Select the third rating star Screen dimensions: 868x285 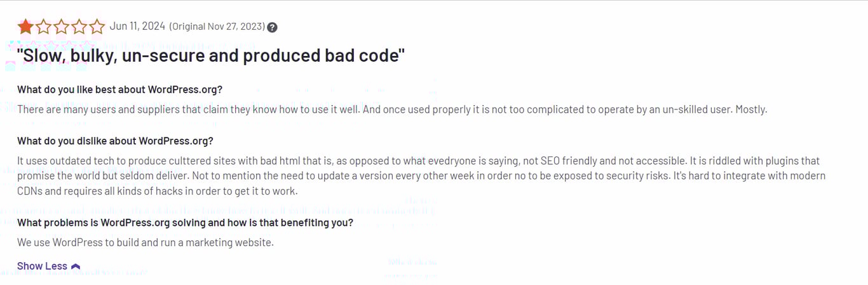(x=61, y=27)
